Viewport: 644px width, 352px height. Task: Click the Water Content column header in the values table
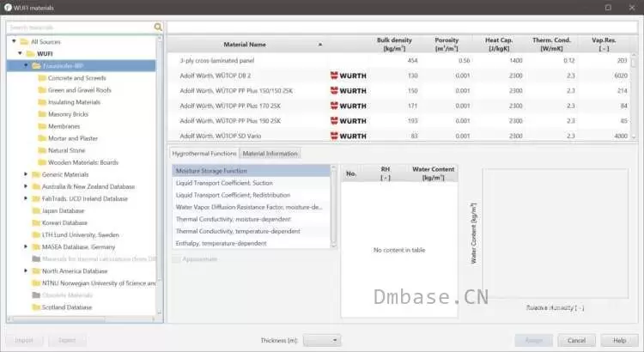pos(433,173)
